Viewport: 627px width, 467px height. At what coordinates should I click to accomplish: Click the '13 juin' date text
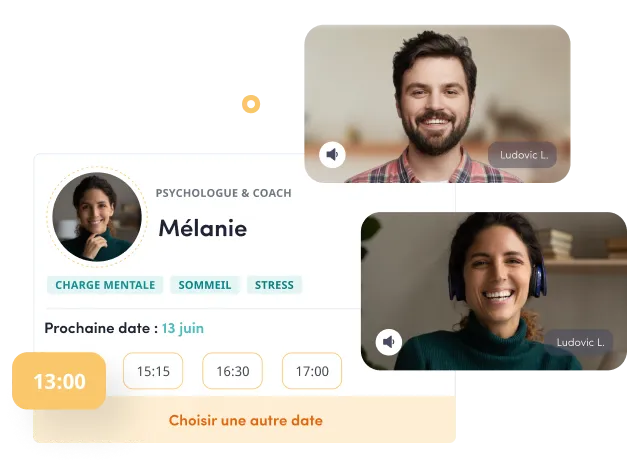pyautogui.click(x=183, y=328)
